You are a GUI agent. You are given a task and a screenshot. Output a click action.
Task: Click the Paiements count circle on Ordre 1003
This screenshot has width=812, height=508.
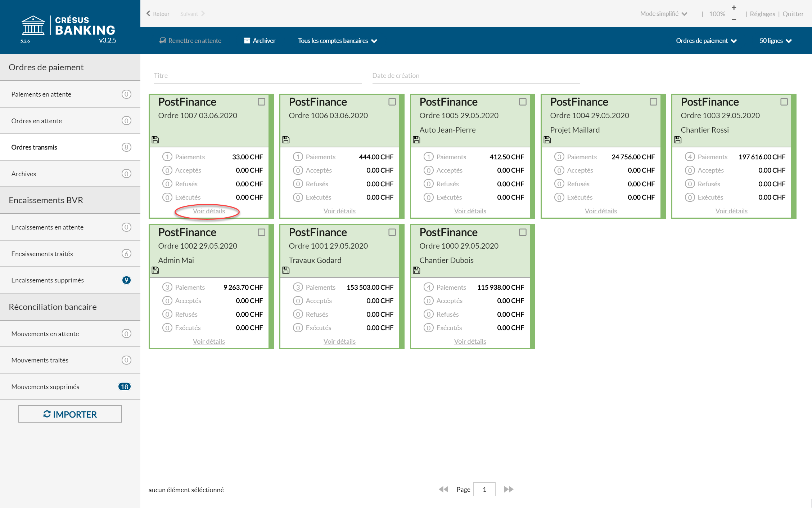690,157
